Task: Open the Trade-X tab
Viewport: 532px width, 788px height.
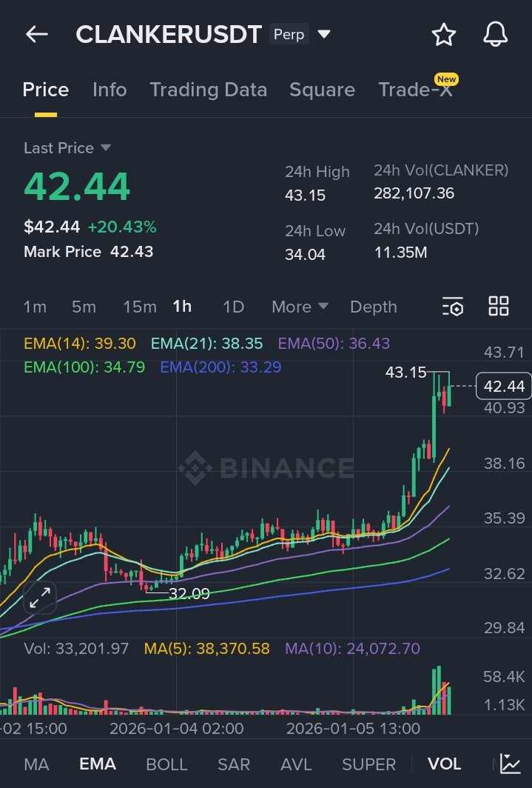Action: (x=416, y=90)
